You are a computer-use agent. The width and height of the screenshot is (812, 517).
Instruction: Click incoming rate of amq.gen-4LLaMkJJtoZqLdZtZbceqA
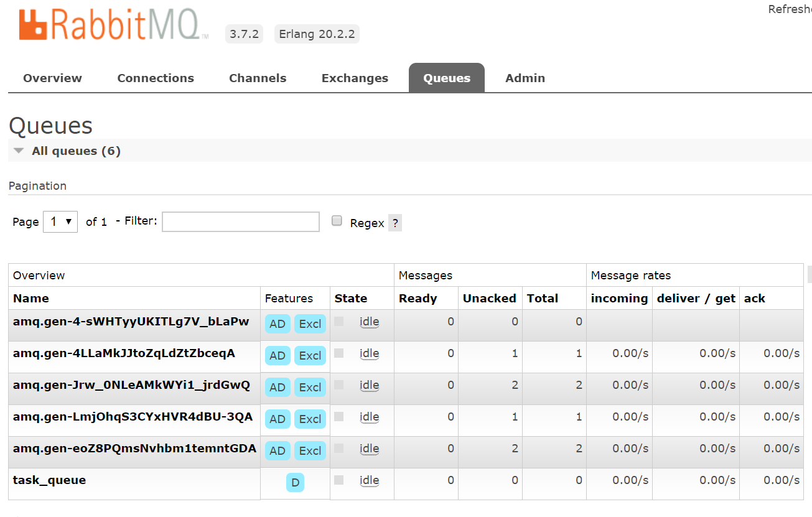tap(630, 353)
